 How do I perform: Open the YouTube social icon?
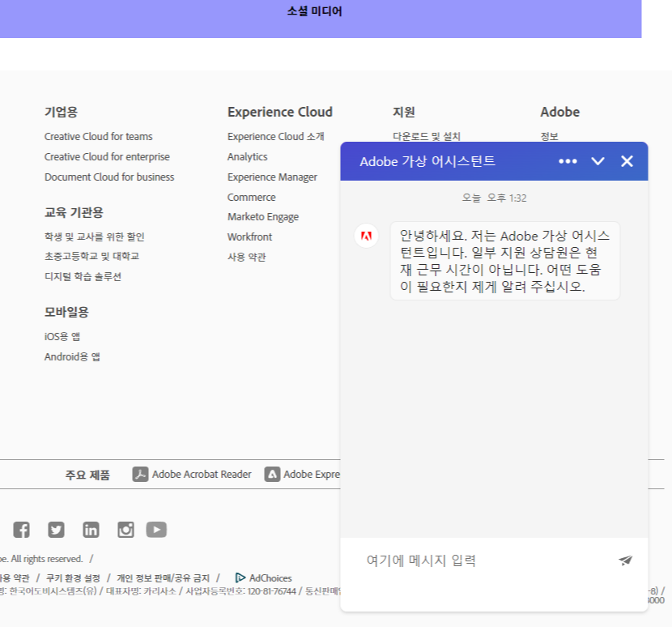point(156,530)
